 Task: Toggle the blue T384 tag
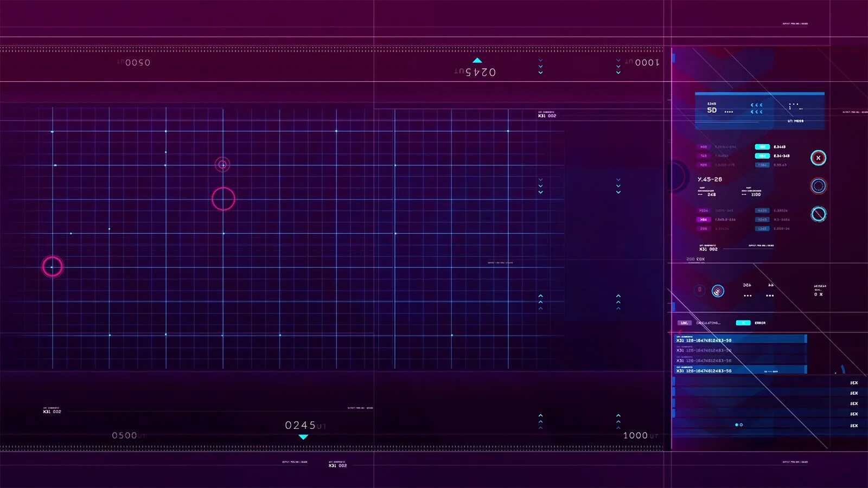tap(762, 165)
